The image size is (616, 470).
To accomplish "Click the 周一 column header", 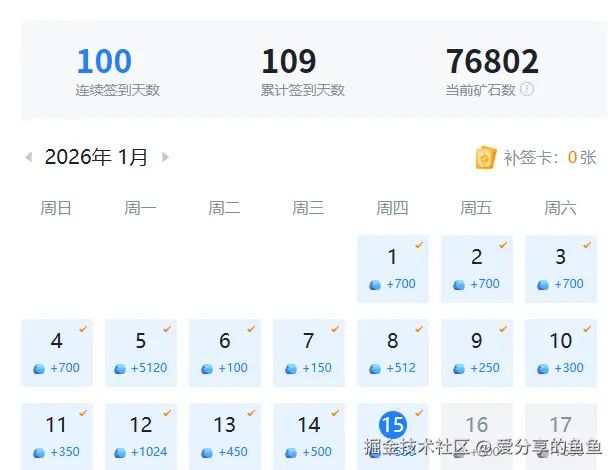I will (x=140, y=208).
